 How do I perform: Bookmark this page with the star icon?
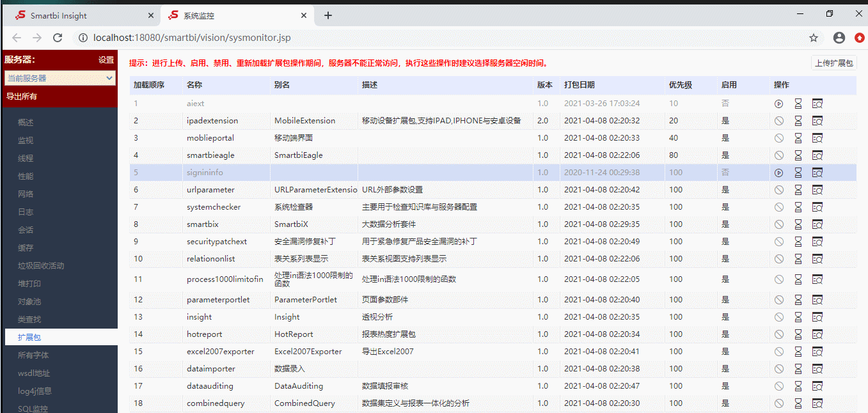(x=814, y=38)
